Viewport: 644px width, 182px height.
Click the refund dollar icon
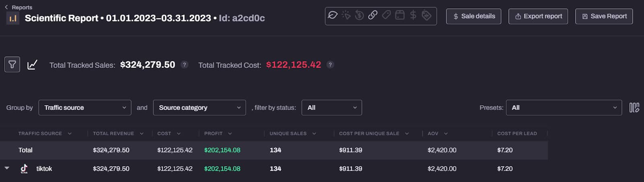[x=359, y=15]
